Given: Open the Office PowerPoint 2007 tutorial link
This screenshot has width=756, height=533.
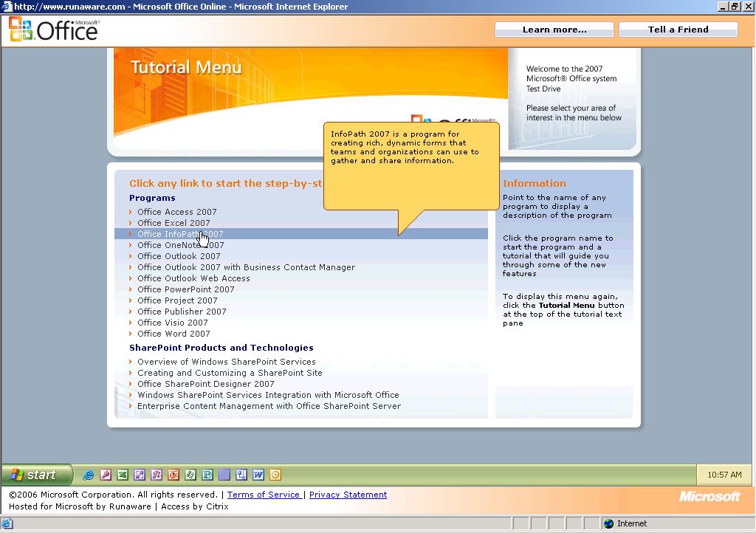Looking at the screenshot, I should pyautogui.click(x=185, y=289).
